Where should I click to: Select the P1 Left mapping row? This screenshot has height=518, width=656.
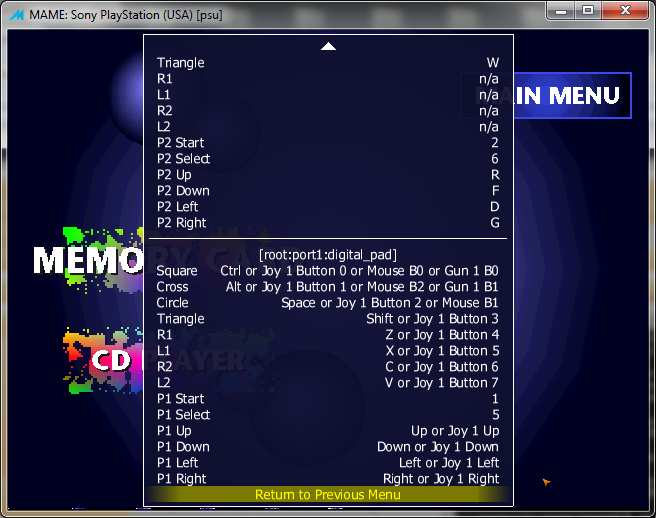click(327, 463)
